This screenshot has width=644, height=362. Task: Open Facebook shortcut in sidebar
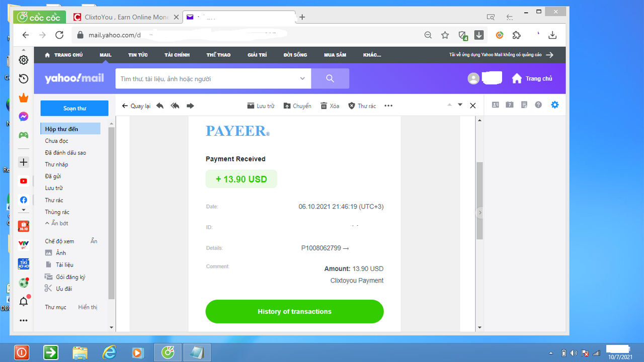coord(24,200)
